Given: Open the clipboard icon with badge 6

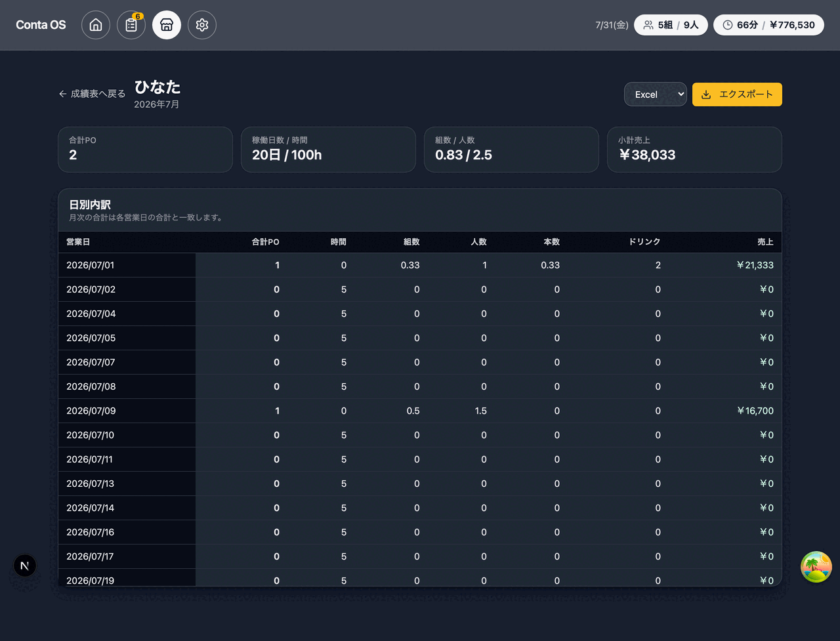Looking at the screenshot, I should click(x=131, y=25).
